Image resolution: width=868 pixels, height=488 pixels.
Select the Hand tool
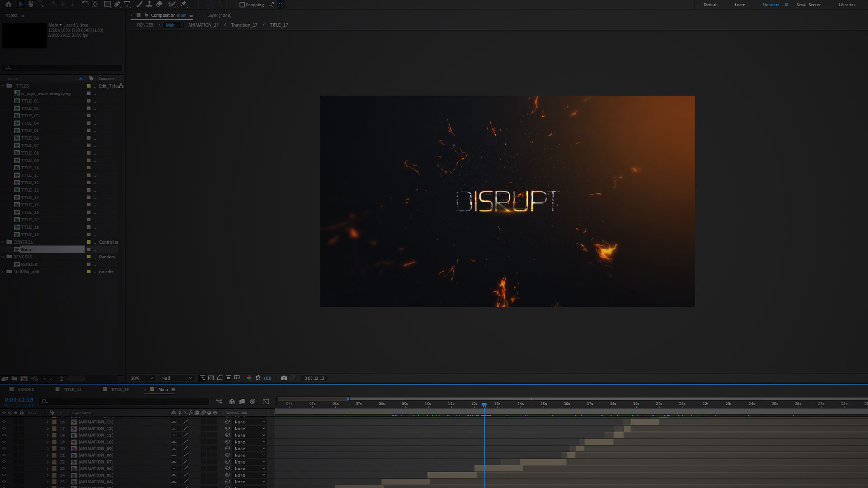coord(31,4)
